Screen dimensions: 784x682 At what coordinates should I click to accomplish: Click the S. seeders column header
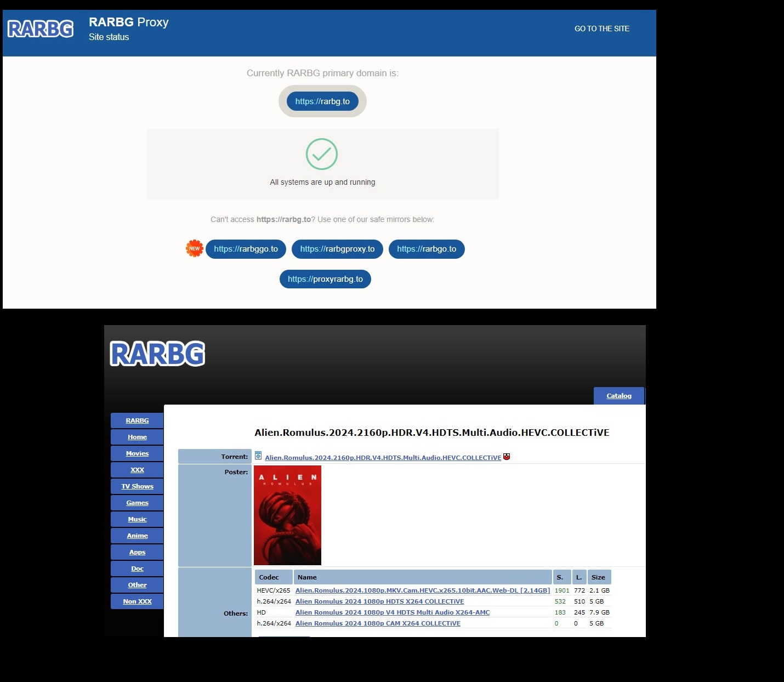(x=562, y=577)
